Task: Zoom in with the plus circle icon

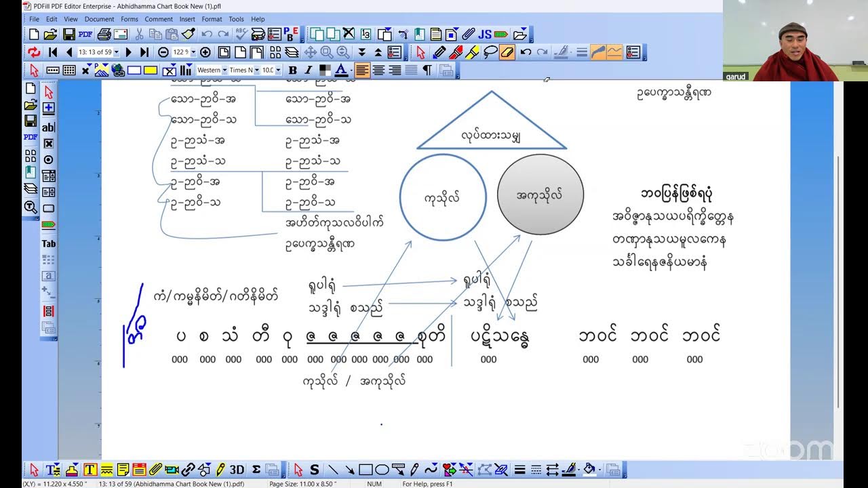Action: [205, 52]
